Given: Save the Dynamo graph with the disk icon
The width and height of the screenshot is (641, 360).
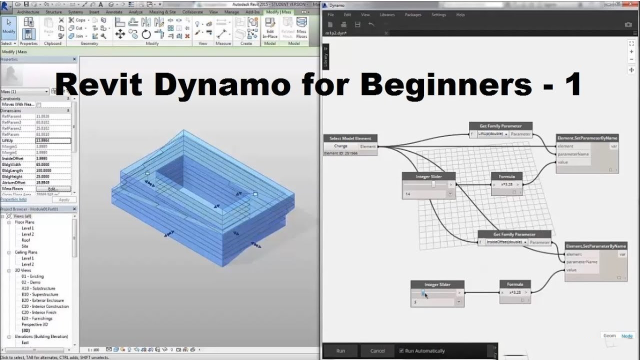Looking at the screenshot, I should click(357, 25).
